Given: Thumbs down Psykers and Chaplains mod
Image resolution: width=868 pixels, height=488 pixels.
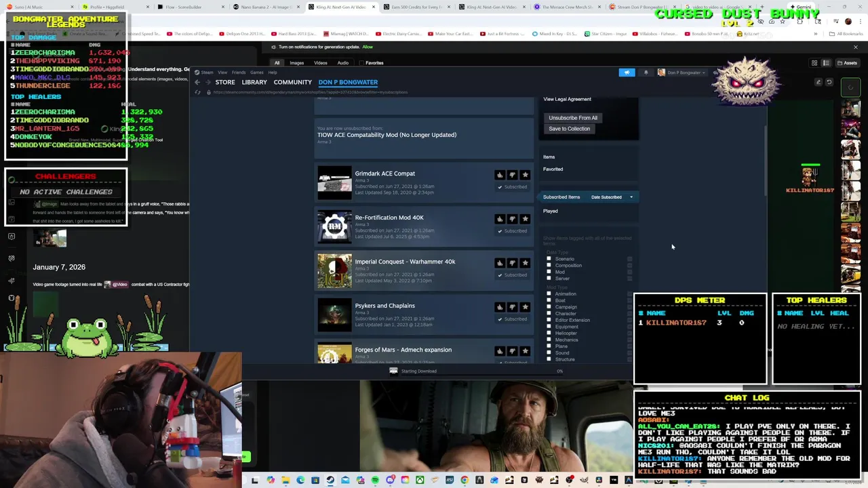Looking at the screenshot, I should click(x=513, y=307).
